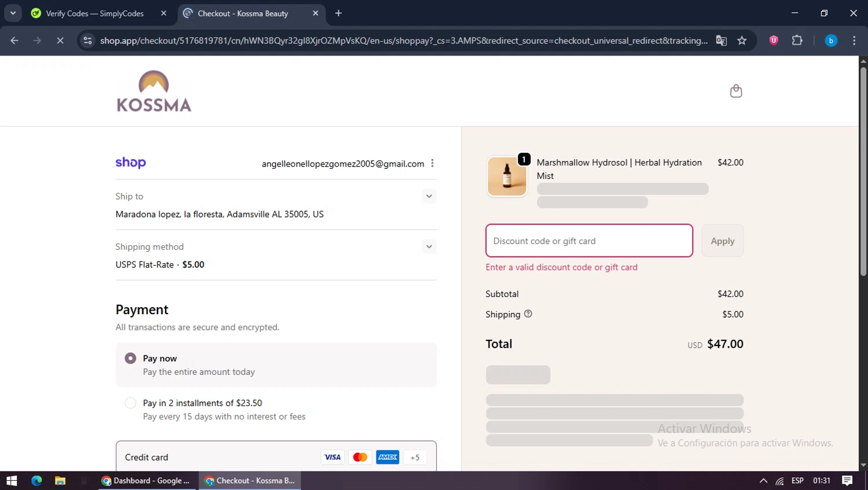Expand the Shipping method section
868x490 pixels.
click(x=429, y=246)
